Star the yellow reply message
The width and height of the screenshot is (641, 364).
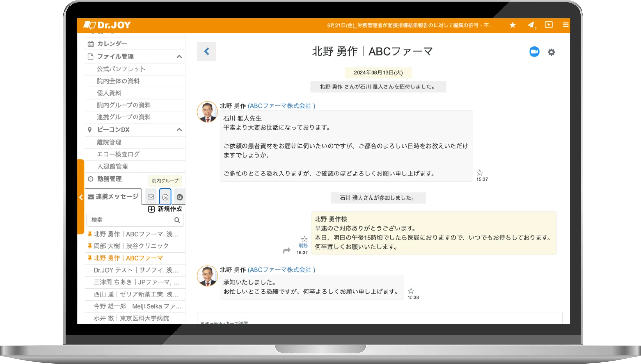(x=304, y=239)
